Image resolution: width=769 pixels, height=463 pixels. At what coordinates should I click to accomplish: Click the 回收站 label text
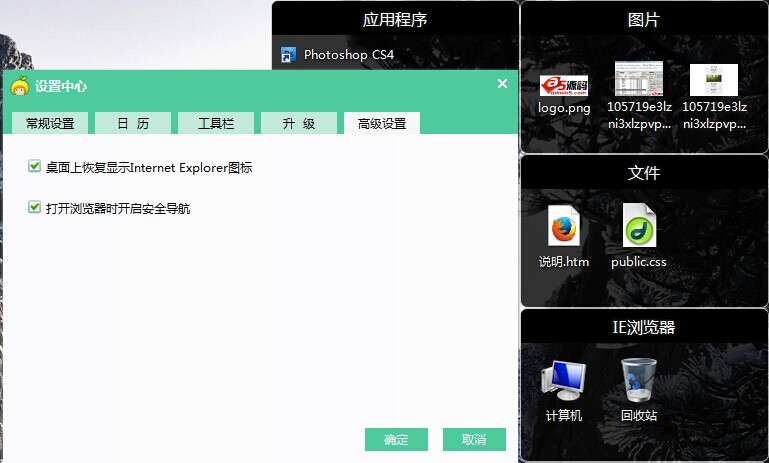pos(639,415)
